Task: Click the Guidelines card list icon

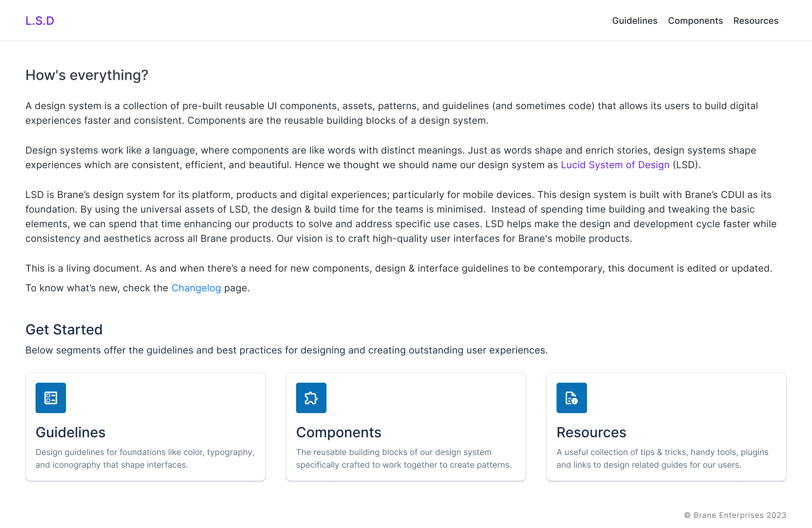Action: point(50,398)
